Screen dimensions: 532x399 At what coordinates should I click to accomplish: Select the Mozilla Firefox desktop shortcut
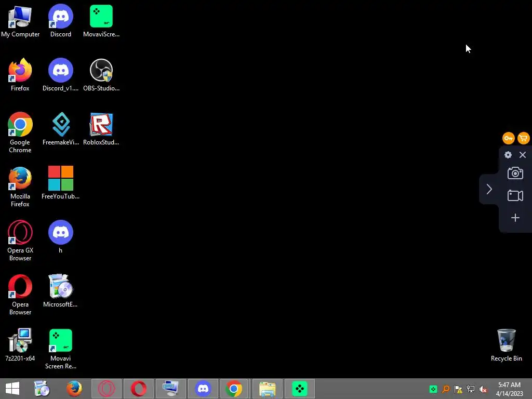point(20,187)
